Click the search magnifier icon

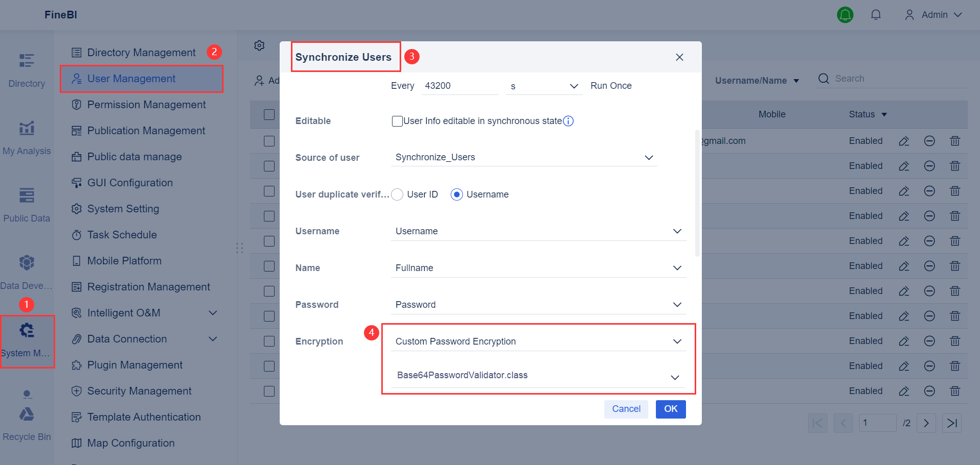click(823, 79)
